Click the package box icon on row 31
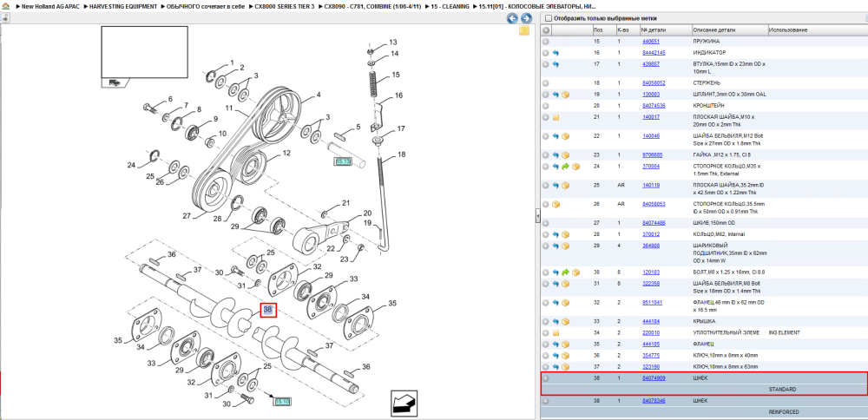Viewport: 868px width, 420px height. pos(565,284)
